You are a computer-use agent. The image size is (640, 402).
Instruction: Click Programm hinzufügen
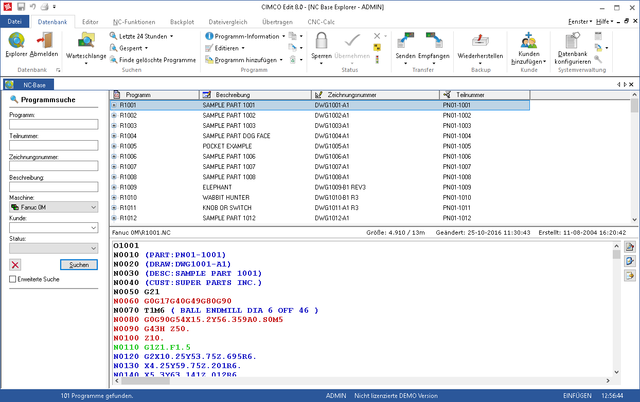pos(245,60)
